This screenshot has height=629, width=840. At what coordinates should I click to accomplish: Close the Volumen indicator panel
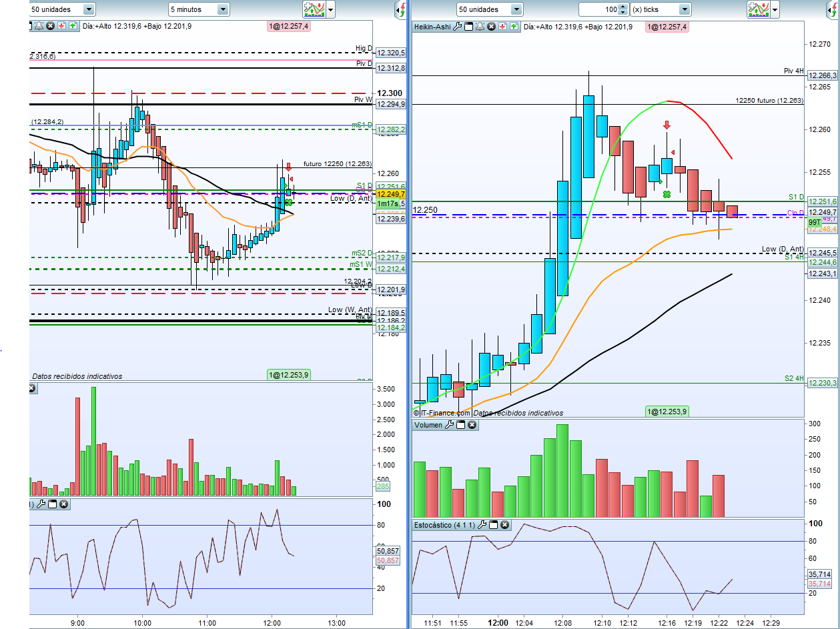[x=472, y=425]
